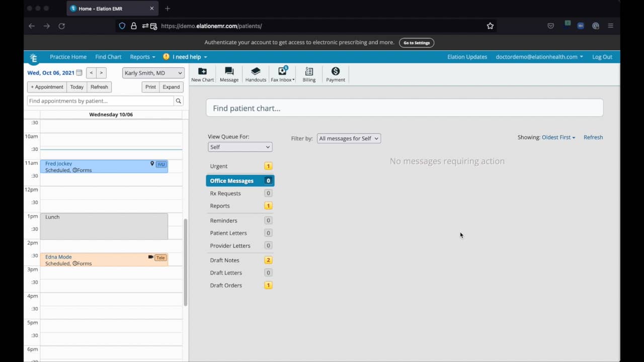
Task: Select the Reports queue
Action: 240,206
